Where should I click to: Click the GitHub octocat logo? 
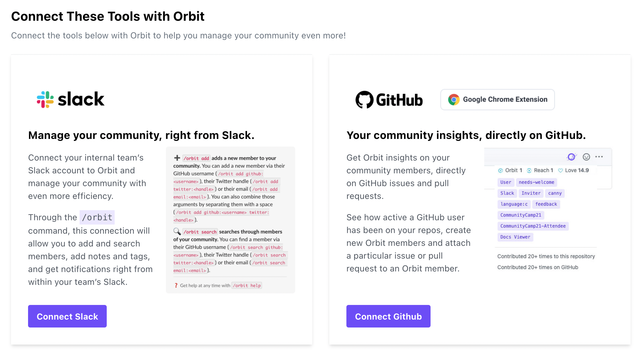point(364,100)
